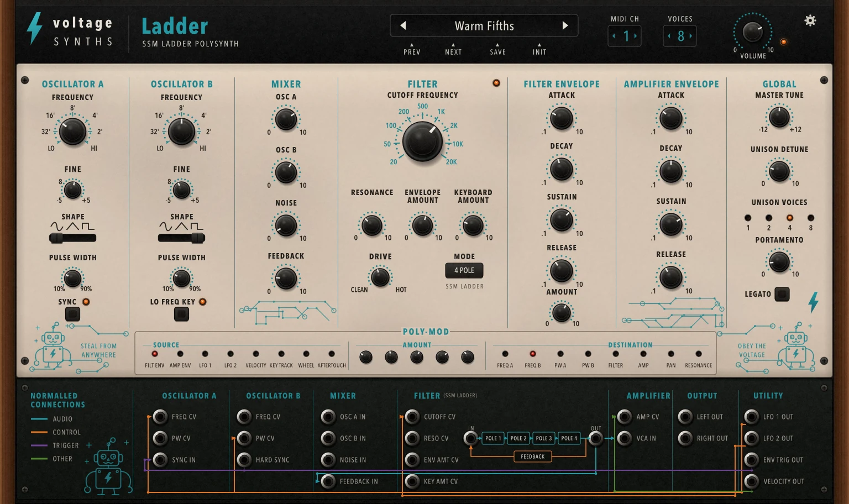This screenshot has height=504, width=849.
Task: Click the PORTAMENTO knob
Action: point(779,262)
